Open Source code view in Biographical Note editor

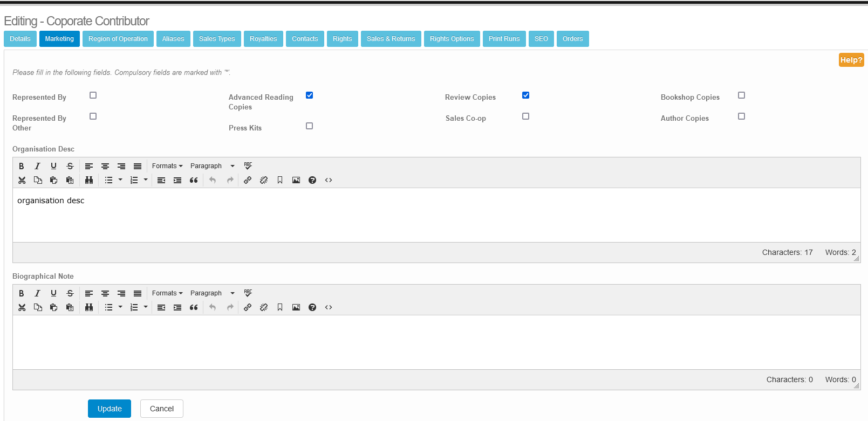[x=329, y=307]
